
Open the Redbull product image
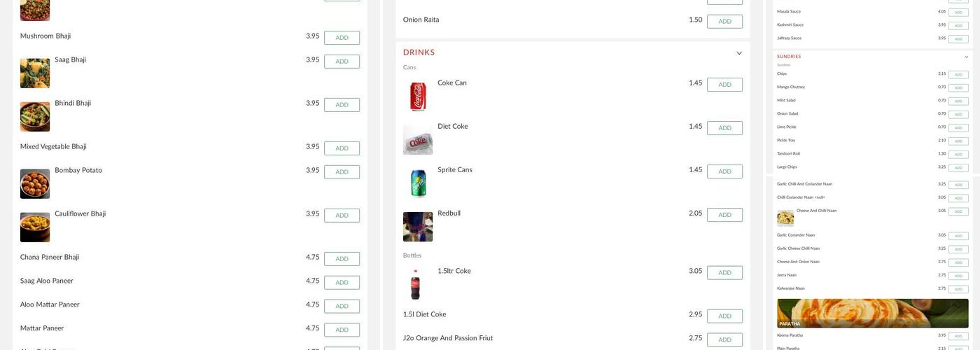[418, 227]
